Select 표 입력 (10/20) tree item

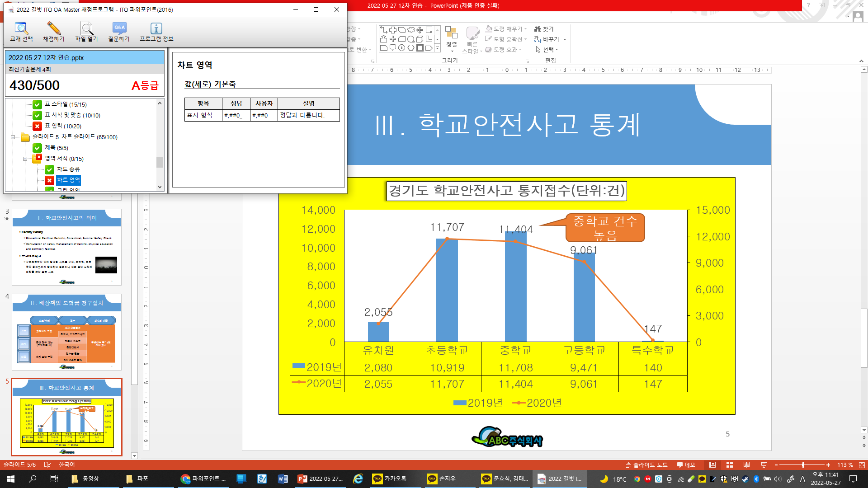point(63,126)
